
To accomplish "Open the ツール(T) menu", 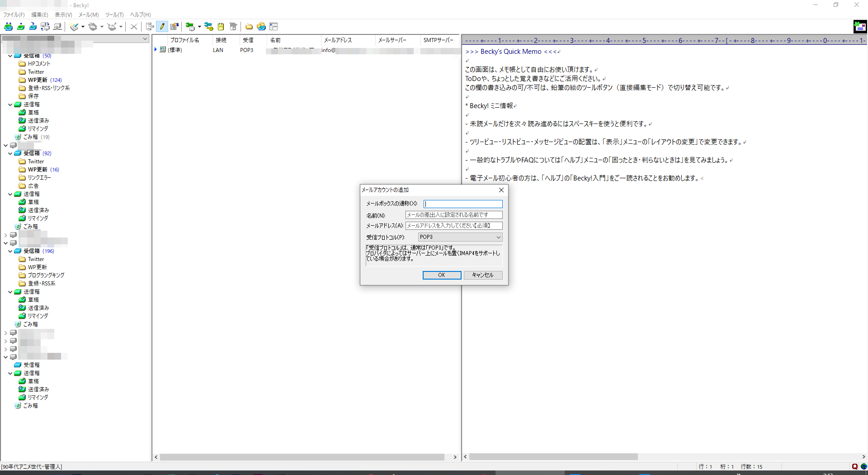I will pyautogui.click(x=114, y=15).
